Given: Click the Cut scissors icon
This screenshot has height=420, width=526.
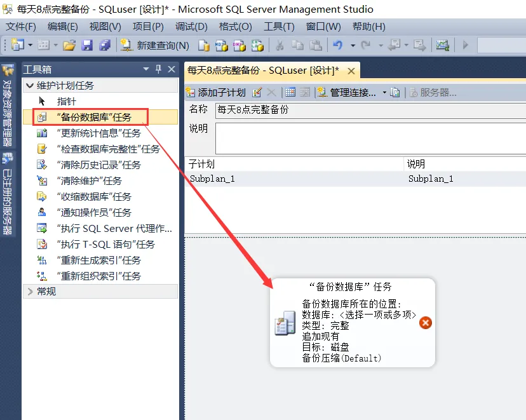Looking at the screenshot, I should [x=280, y=45].
